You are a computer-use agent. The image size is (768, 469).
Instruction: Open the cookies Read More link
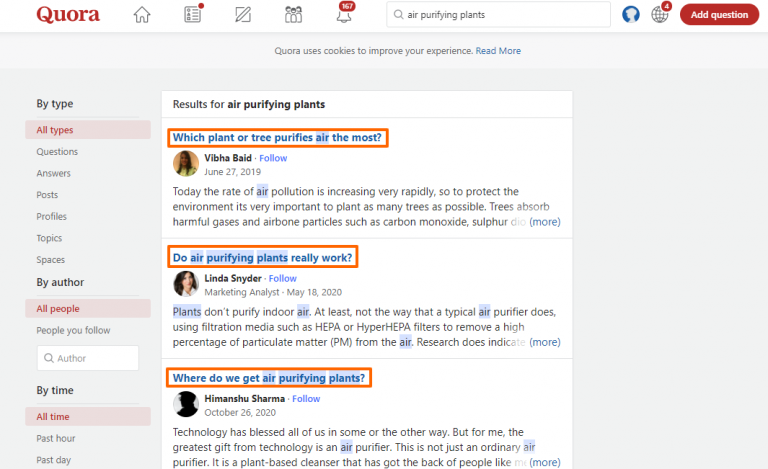pyautogui.click(x=498, y=51)
